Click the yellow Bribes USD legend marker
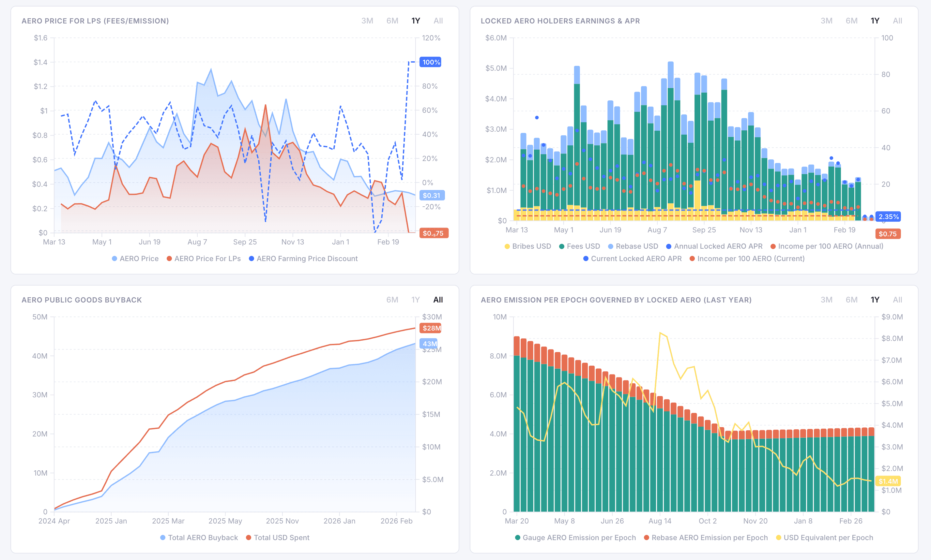Image resolution: width=931 pixels, height=560 pixels. tap(507, 246)
